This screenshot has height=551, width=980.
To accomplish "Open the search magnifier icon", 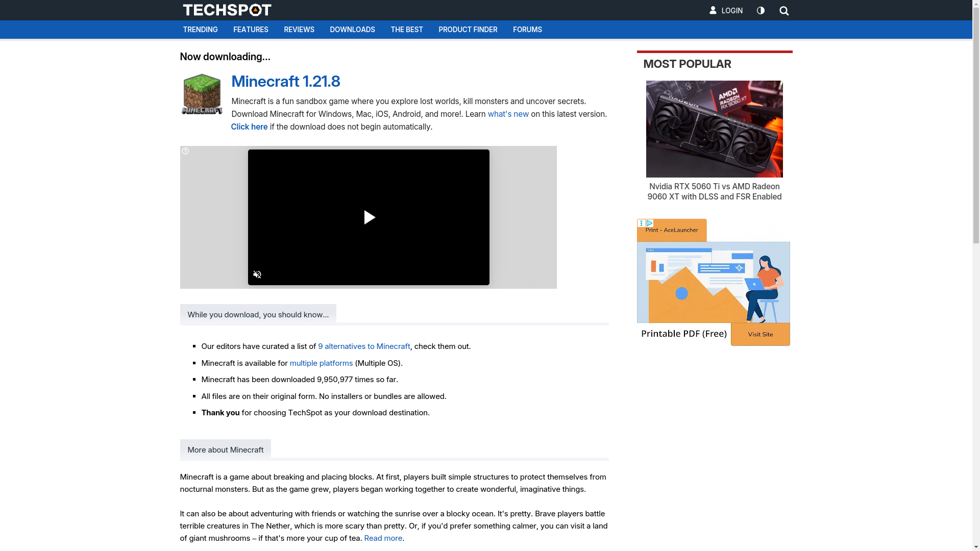I will pos(784,11).
